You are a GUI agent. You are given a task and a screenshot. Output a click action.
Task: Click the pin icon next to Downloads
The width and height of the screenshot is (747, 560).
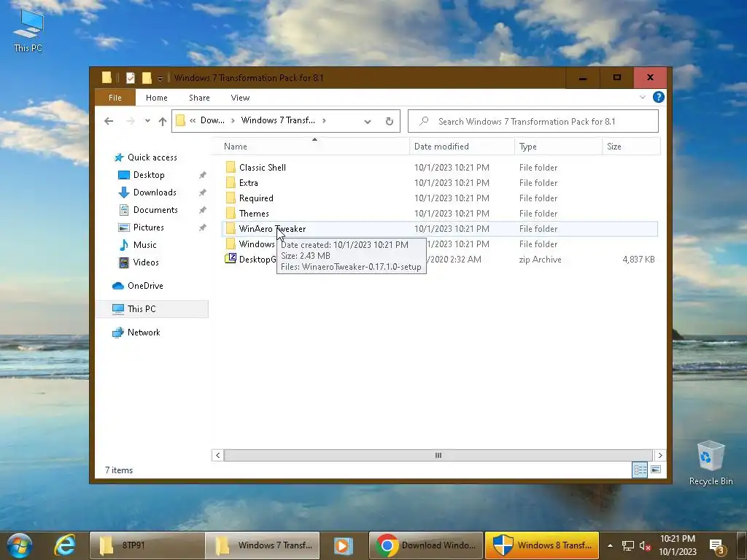tap(203, 192)
